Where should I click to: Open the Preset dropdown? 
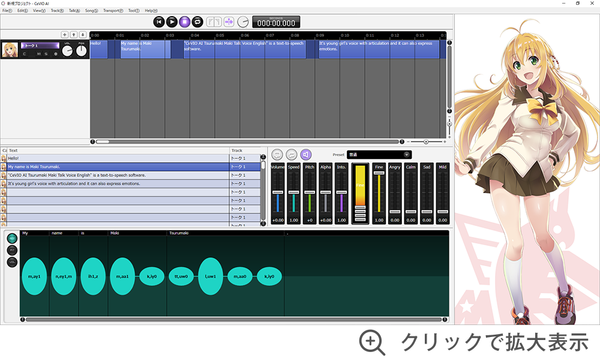(379, 155)
